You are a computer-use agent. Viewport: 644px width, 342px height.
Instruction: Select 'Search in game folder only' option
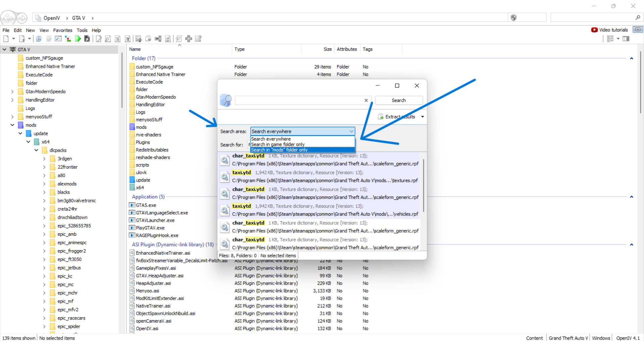(303, 144)
